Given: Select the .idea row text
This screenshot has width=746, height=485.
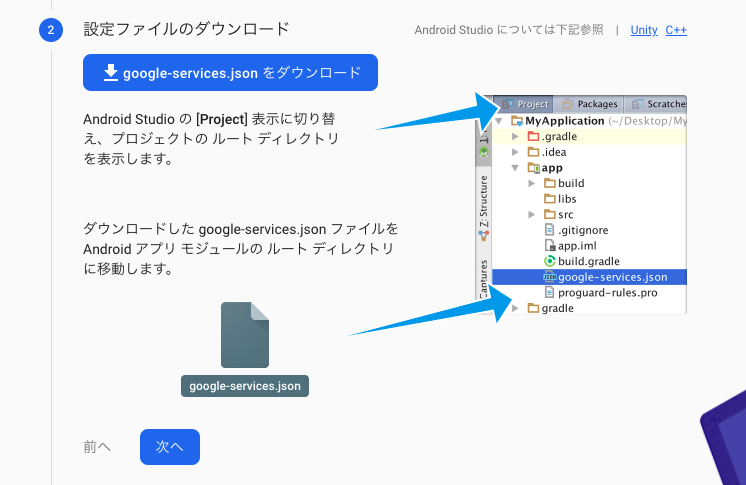Looking at the screenshot, I should [x=554, y=152].
